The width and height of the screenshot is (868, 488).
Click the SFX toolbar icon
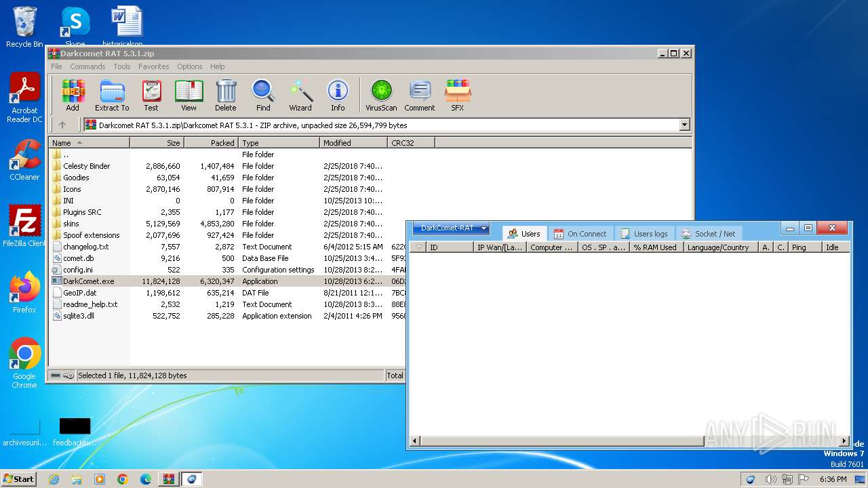coord(458,96)
